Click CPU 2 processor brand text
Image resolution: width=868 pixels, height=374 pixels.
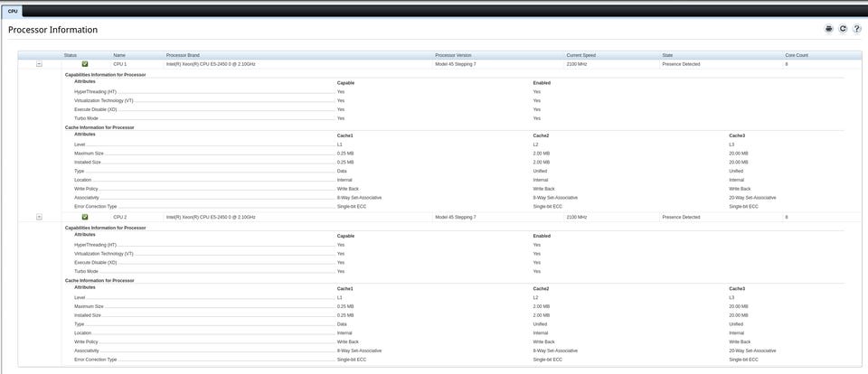tap(211, 218)
